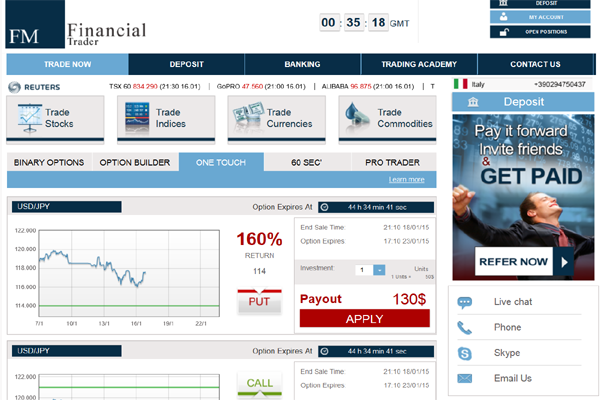
Task: Open the Deposit menu item
Action: click(x=186, y=64)
